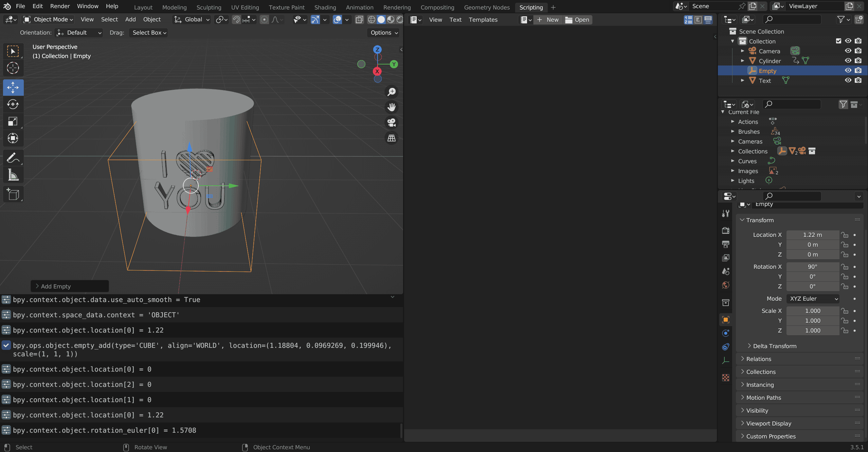Expand the Custom Properties panel
868x452 pixels.
coord(771,436)
